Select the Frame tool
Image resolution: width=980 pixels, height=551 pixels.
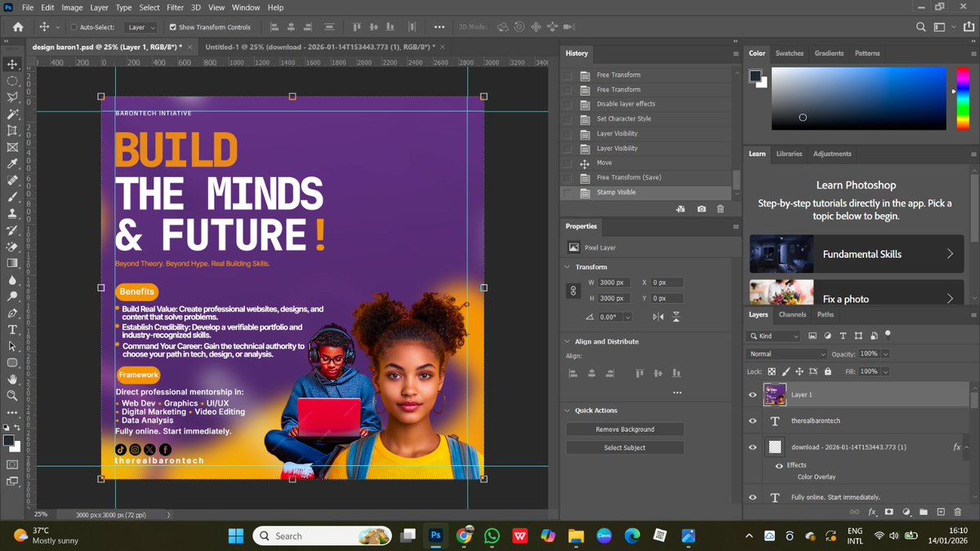click(x=12, y=147)
